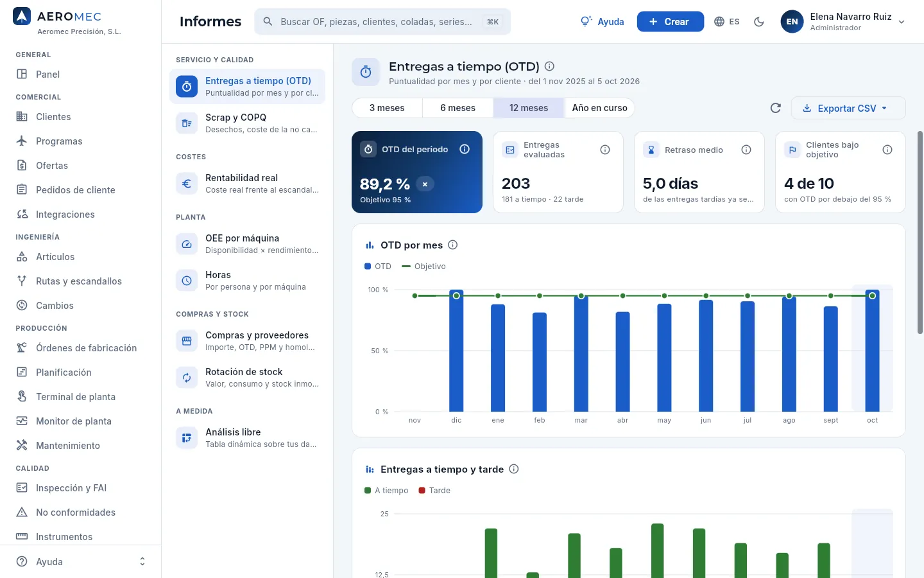Toggle OTD series in chart legend
The width and height of the screenshot is (924, 578).
click(378, 266)
